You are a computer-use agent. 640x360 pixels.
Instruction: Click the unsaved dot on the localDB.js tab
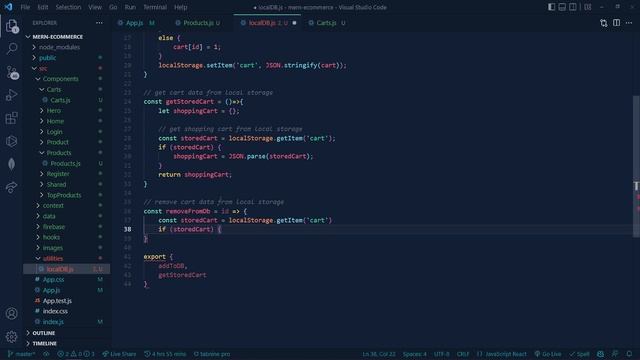pyautogui.click(x=294, y=23)
